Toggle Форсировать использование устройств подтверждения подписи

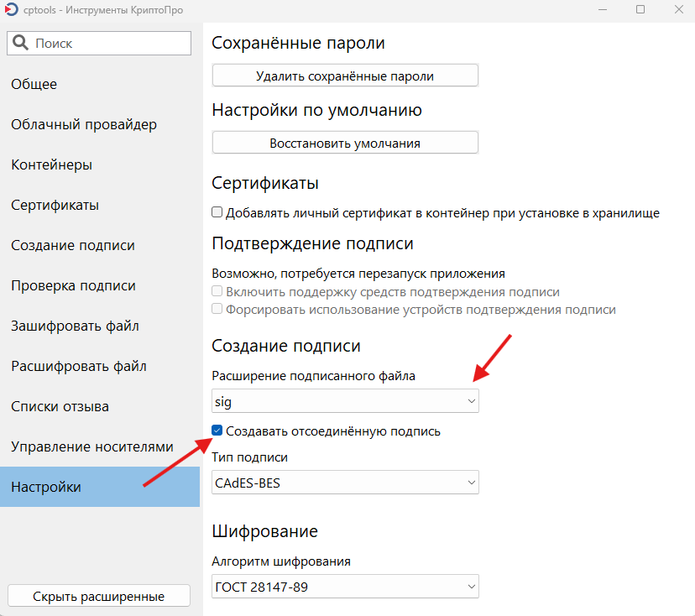pos(217,309)
